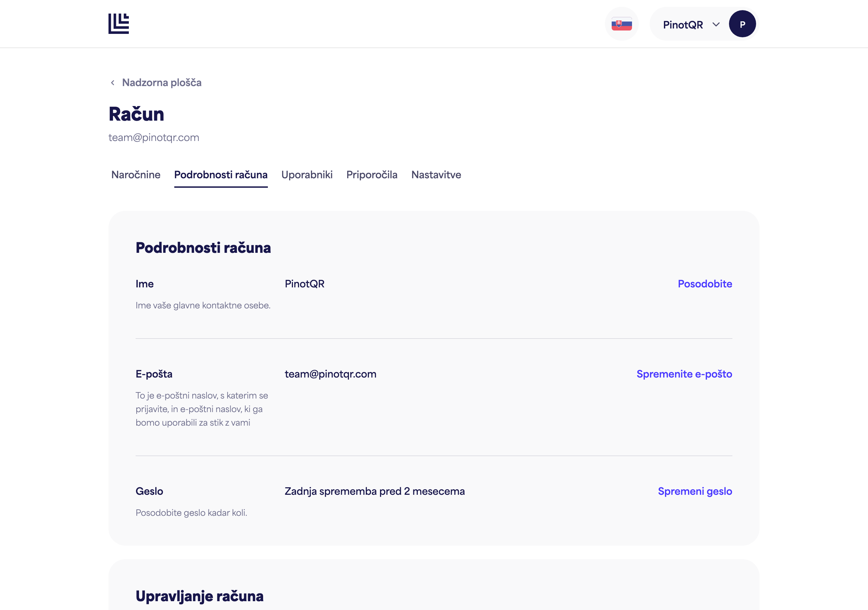Viewport: 868px width, 610px height.
Task: Click Posodobite to update name
Action: 705,284
